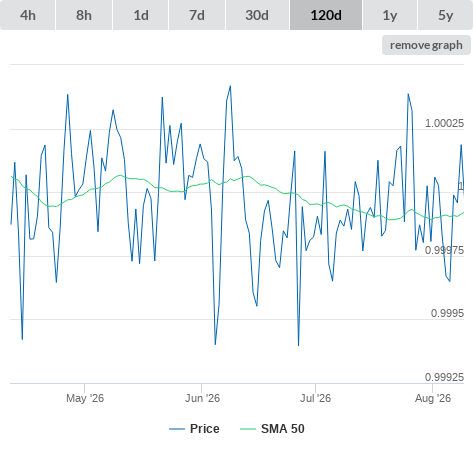The height and width of the screenshot is (455, 474).
Task: Click the Jun '26 axis label
Action: click(202, 398)
